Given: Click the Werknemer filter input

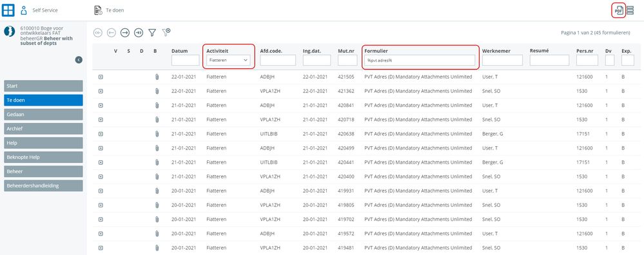Looking at the screenshot, I should (502, 61).
